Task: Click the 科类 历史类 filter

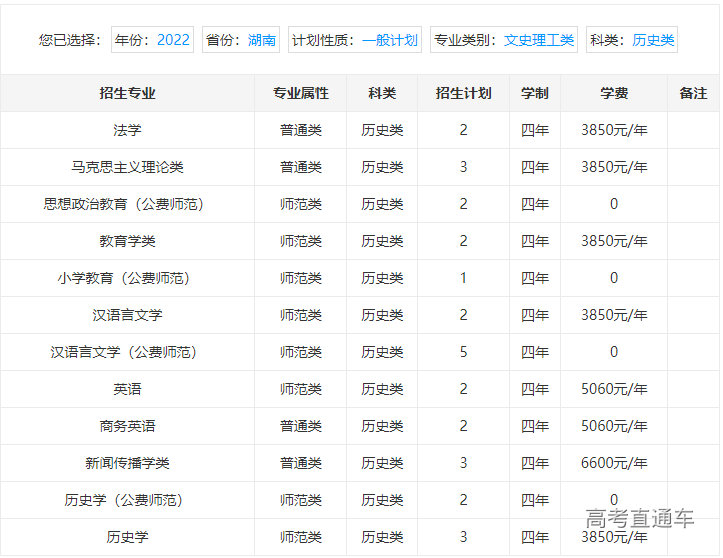Action: coord(632,40)
